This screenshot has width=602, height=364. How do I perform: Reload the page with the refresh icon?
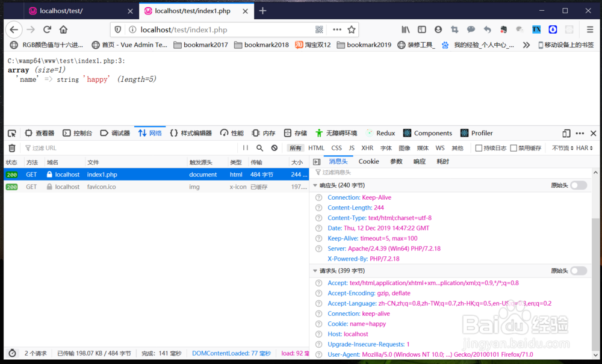coord(47,29)
